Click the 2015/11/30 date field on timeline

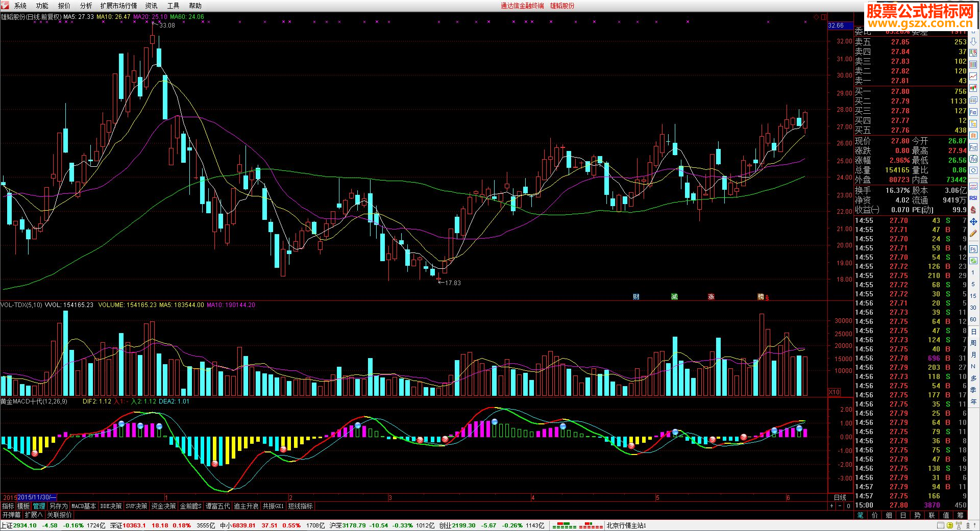click(x=37, y=497)
